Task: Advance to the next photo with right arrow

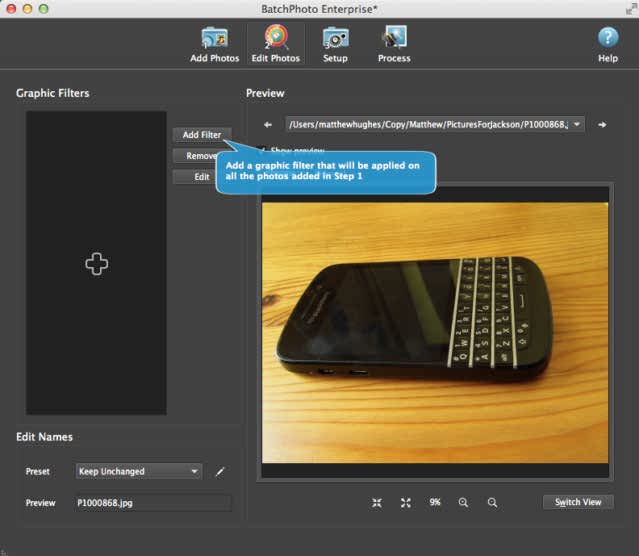Action: [602, 125]
